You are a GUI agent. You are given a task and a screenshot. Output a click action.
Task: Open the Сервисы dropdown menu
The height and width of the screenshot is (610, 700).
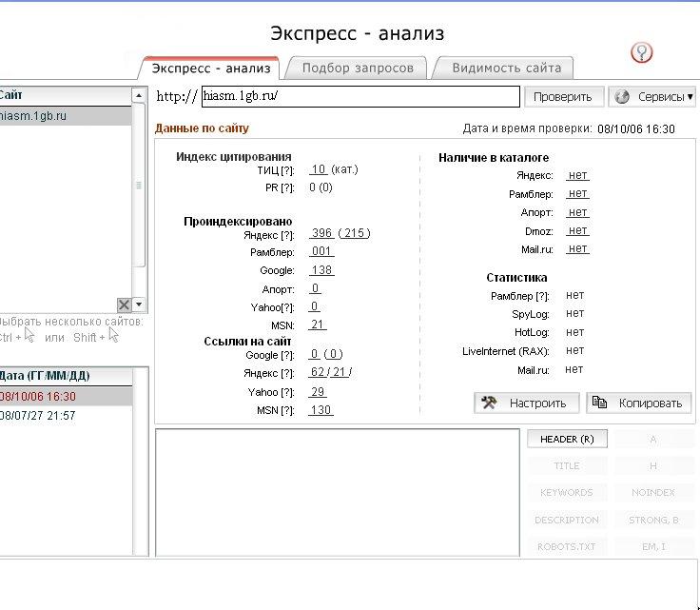pos(651,96)
